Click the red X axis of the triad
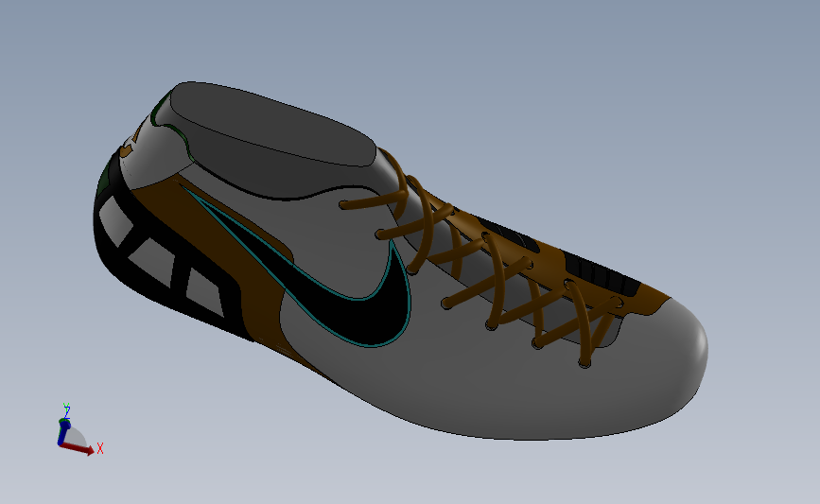 pos(79,448)
